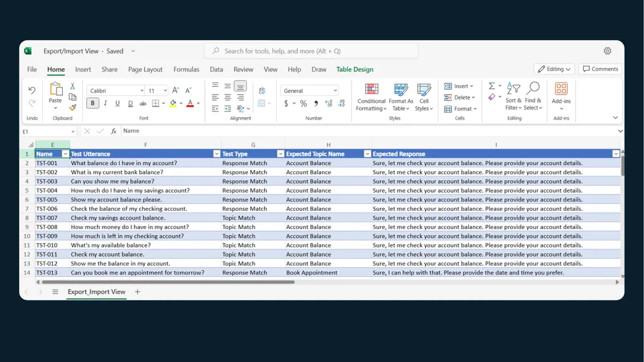Screen dimensions: 644x362
Task: Switch to the Data tab
Action: click(x=216, y=69)
